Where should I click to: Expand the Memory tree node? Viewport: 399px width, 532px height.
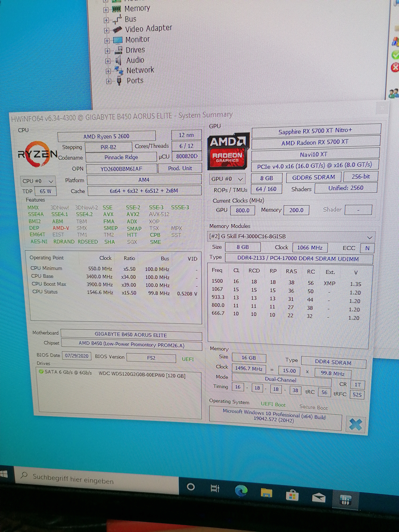[x=106, y=10]
